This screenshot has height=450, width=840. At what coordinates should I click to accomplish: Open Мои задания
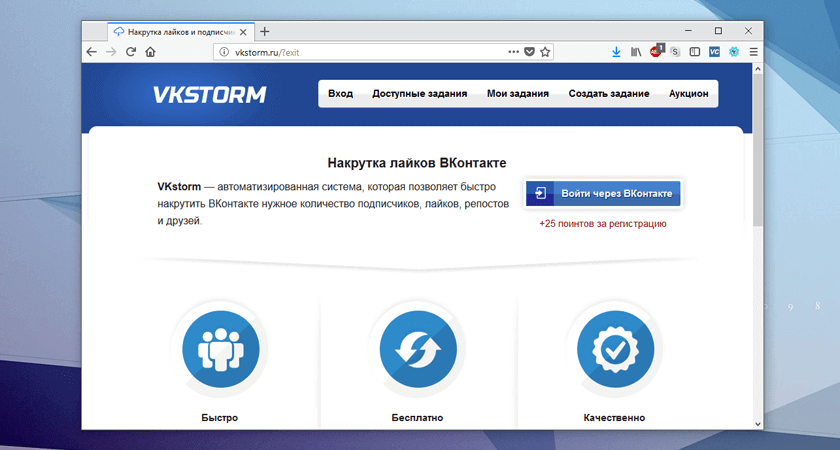click(x=518, y=94)
